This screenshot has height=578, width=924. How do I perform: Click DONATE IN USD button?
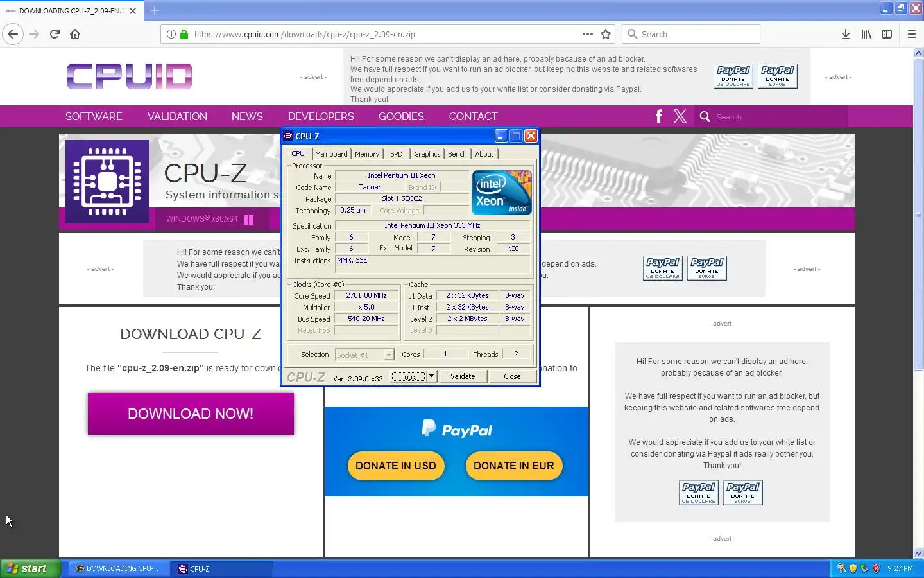tap(396, 466)
